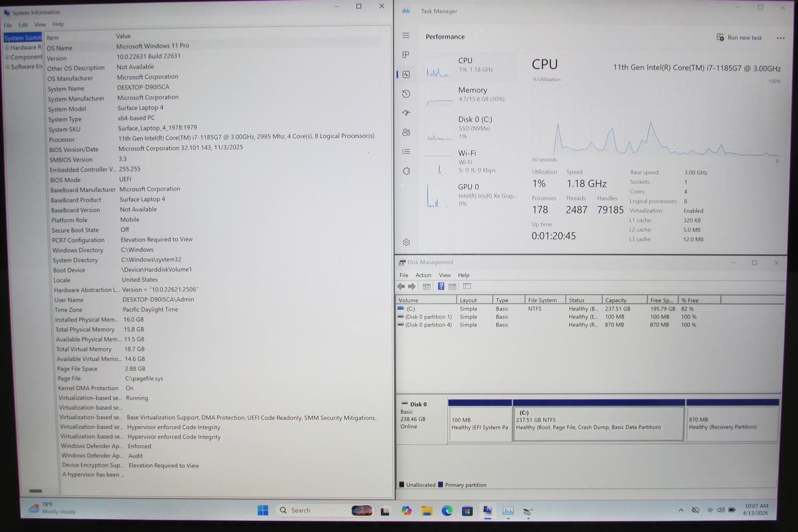Open weather widget Mostly cloudy

click(53, 508)
